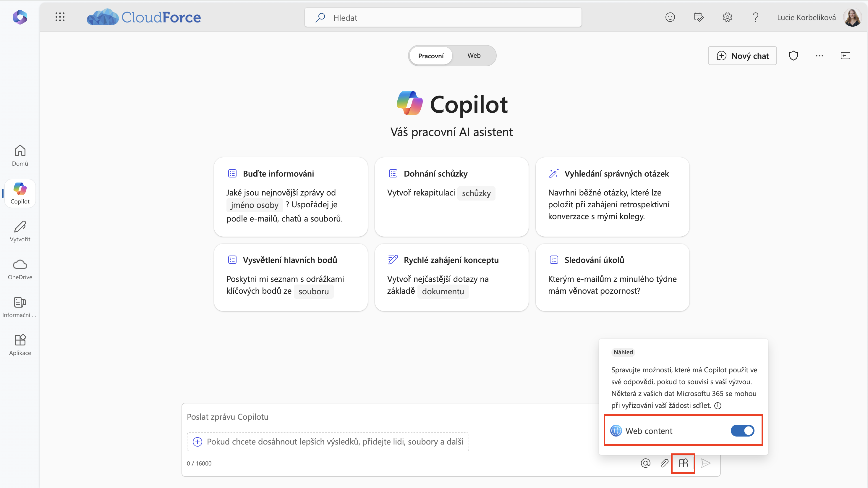Select the Dohnání schůzky prompt card
This screenshot has width=868, height=488.
[451, 197]
